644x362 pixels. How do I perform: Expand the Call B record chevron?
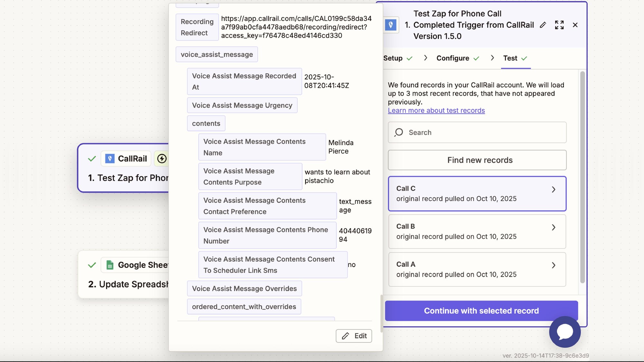(554, 227)
